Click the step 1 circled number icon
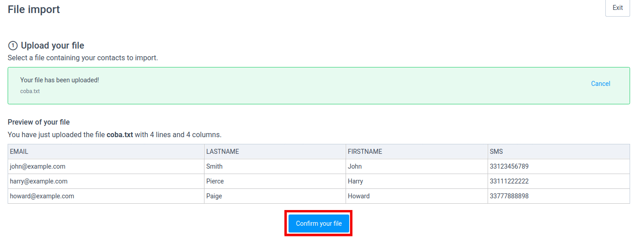644x237 pixels. [13, 46]
